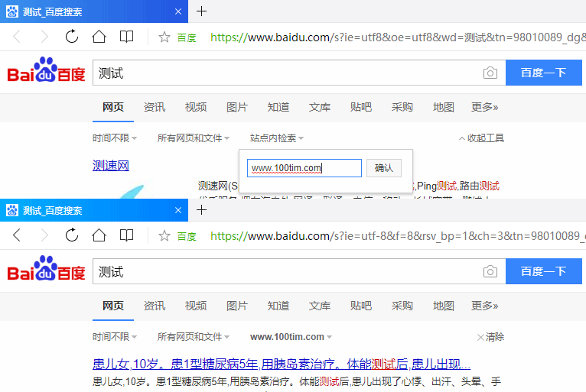Select 知道 tab in lower window
The width and height of the screenshot is (586, 392).
278,306
